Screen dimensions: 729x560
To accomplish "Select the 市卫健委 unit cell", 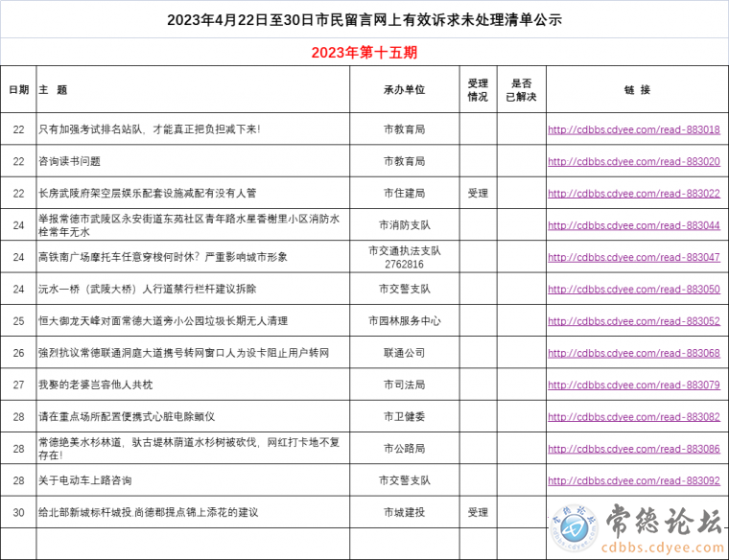I will (x=404, y=416).
